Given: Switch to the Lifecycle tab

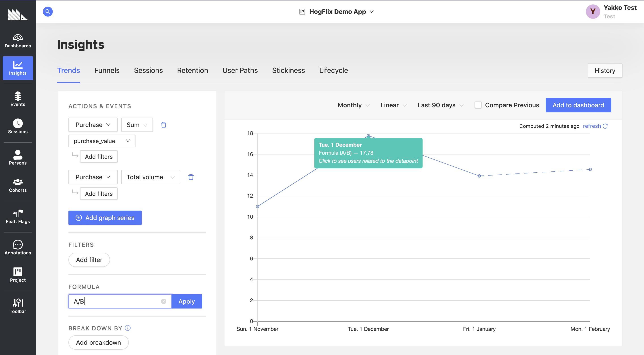Looking at the screenshot, I should 333,70.
